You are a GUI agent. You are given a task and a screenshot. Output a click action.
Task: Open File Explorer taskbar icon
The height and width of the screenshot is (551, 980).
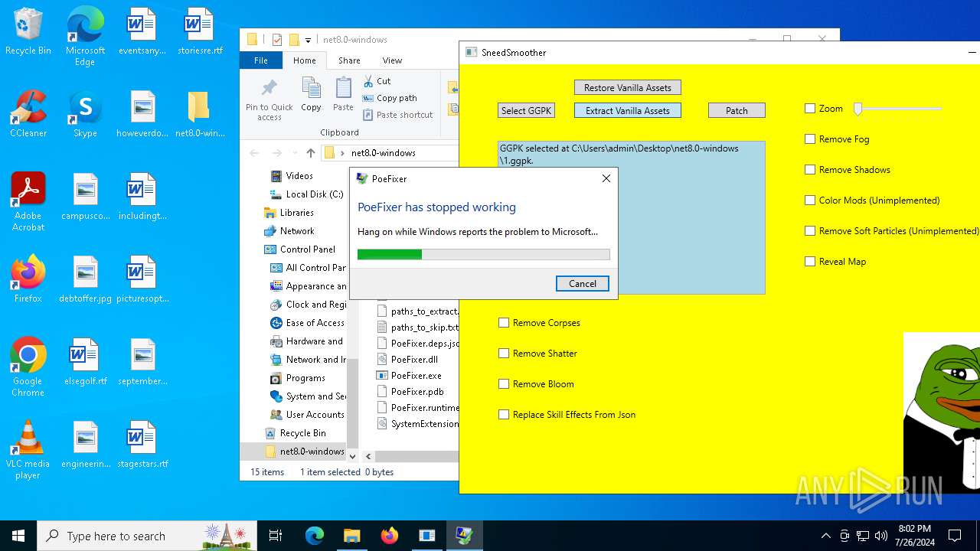(351, 536)
